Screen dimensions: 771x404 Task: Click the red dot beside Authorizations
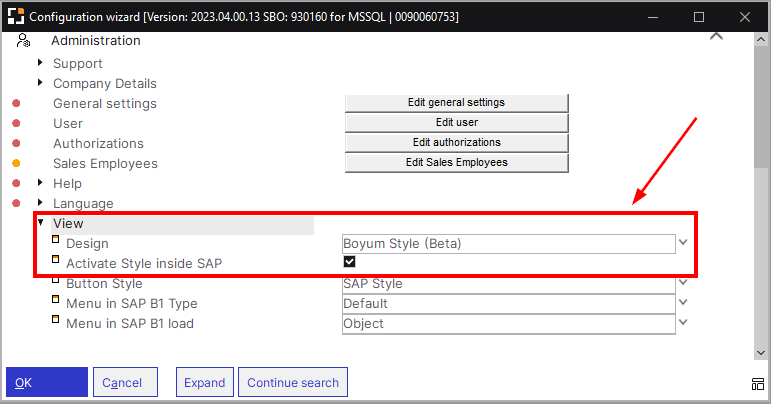point(16,143)
